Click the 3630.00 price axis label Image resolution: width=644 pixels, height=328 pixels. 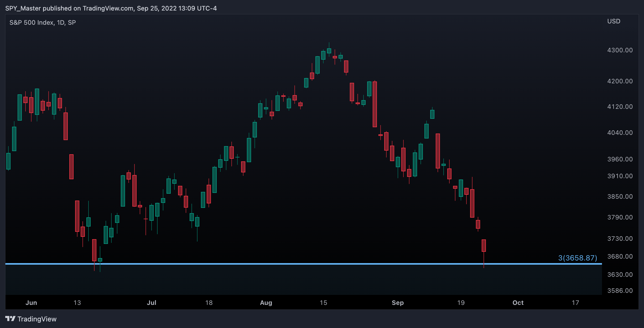(x=620, y=275)
